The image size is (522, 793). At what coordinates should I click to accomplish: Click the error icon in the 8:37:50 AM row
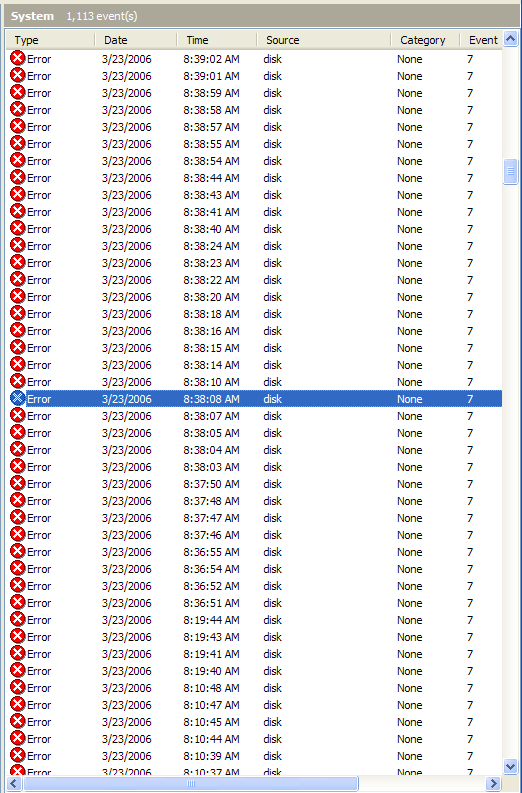pos(18,483)
